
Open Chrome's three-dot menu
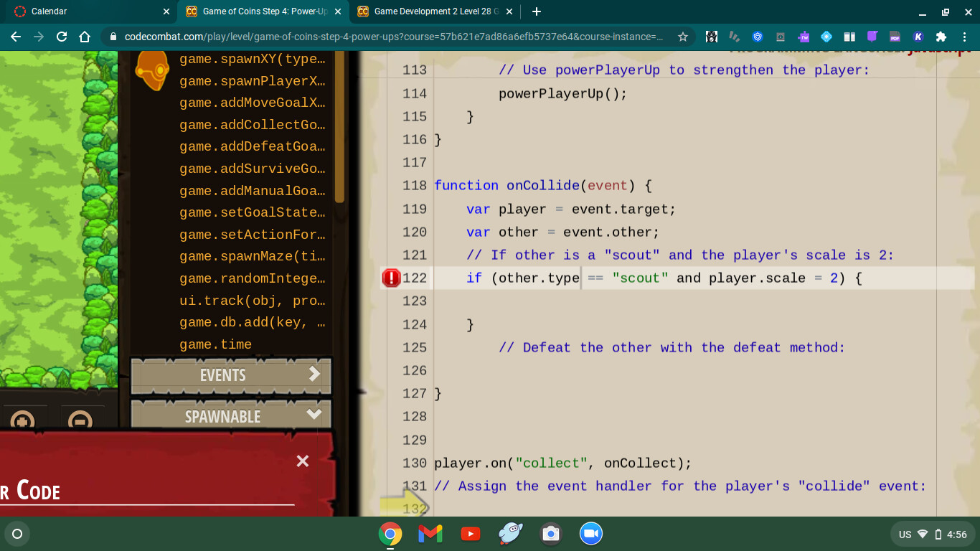click(x=964, y=37)
